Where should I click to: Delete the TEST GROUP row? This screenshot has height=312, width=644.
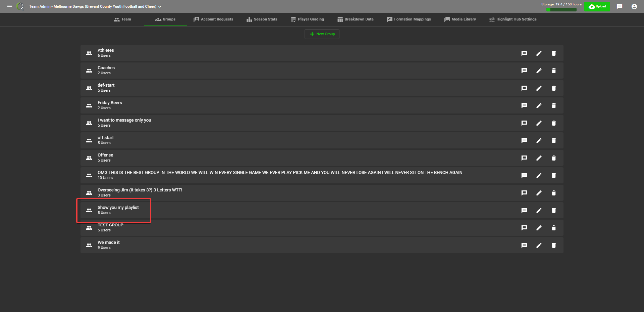tap(554, 228)
